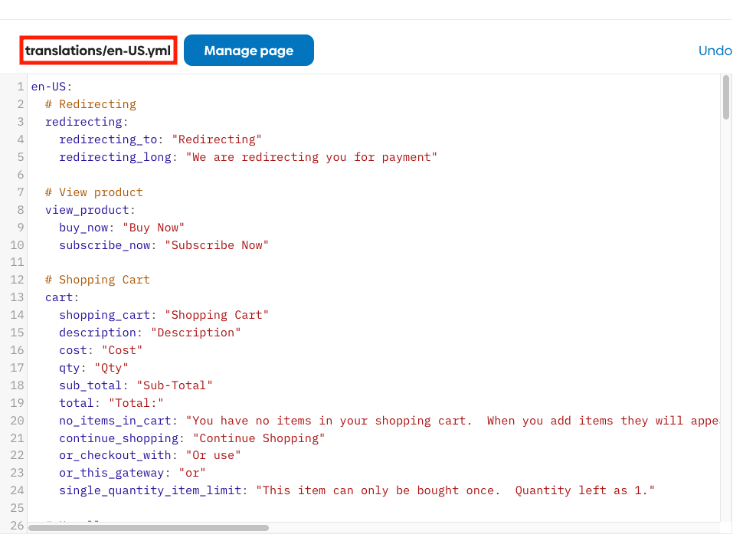Viewport: 756px width, 554px height.
Task: Click the "Shopping Cart" value on line 14
Action: 217,315
